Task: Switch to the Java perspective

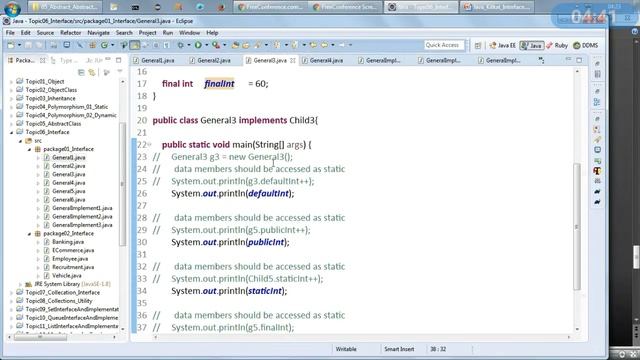Action: 531,46
